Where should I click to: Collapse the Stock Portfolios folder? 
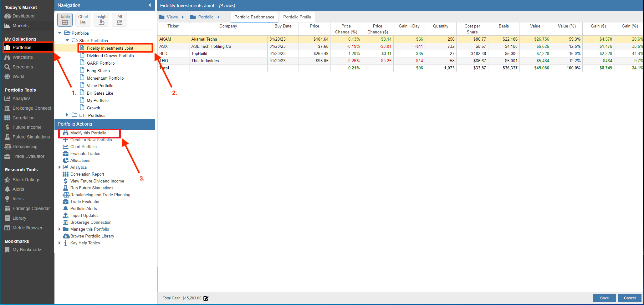coord(67,40)
